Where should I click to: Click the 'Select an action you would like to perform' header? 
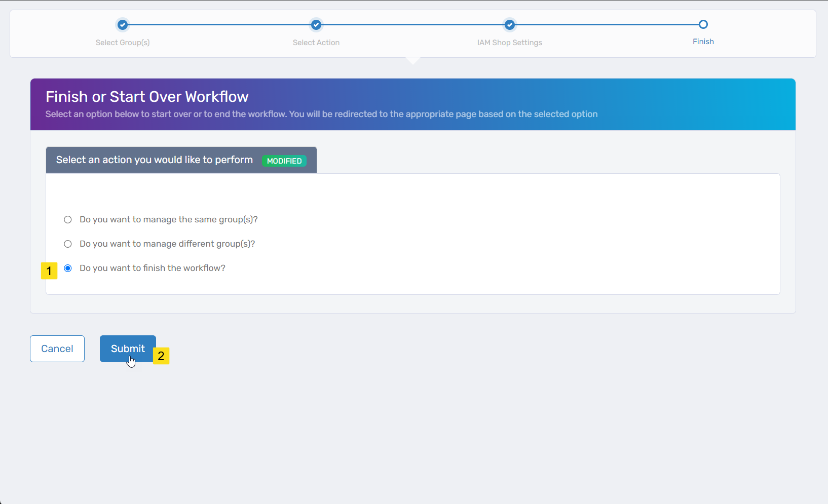(155, 160)
